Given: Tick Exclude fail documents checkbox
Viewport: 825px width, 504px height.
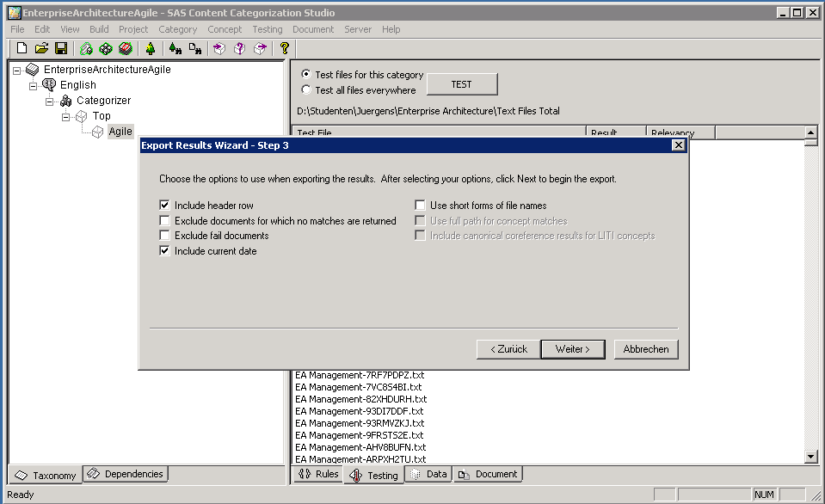Looking at the screenshot, I should (164, 235).
